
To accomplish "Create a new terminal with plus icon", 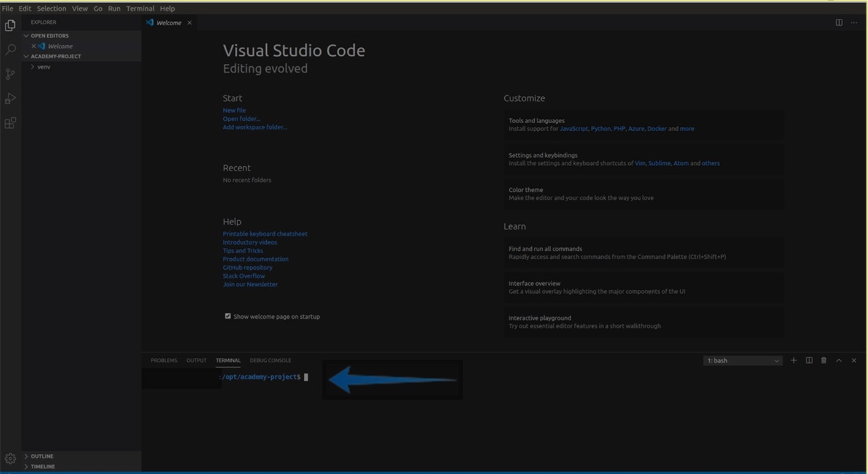I will pyautogui.click(x=793, y=361).
